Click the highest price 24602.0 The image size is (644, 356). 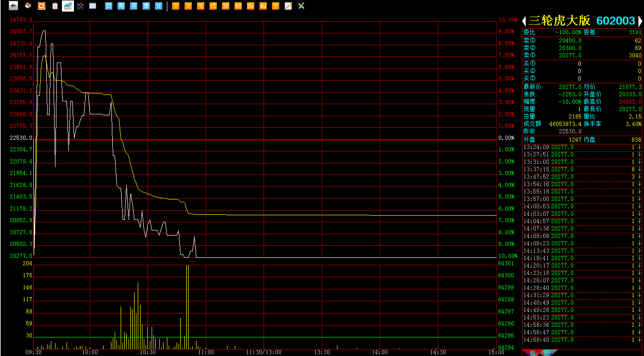[631, 102]
